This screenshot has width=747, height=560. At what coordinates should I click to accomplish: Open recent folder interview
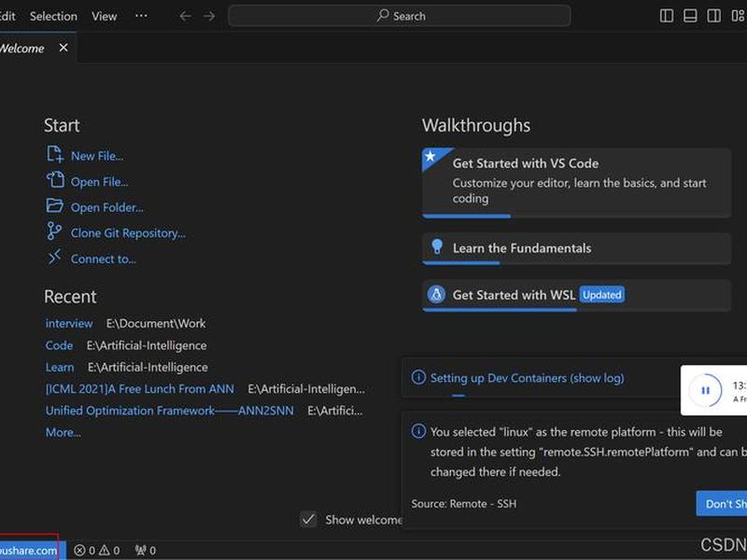(69, 323)
